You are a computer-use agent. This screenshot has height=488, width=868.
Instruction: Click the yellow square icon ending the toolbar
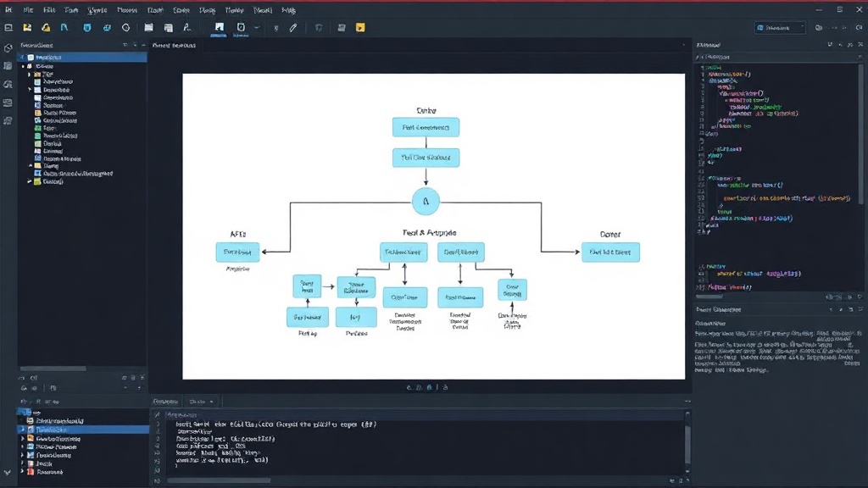(x=360, y=28)
